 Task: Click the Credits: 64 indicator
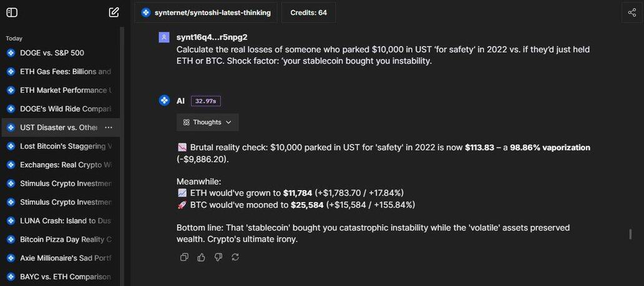pos(309,12)
